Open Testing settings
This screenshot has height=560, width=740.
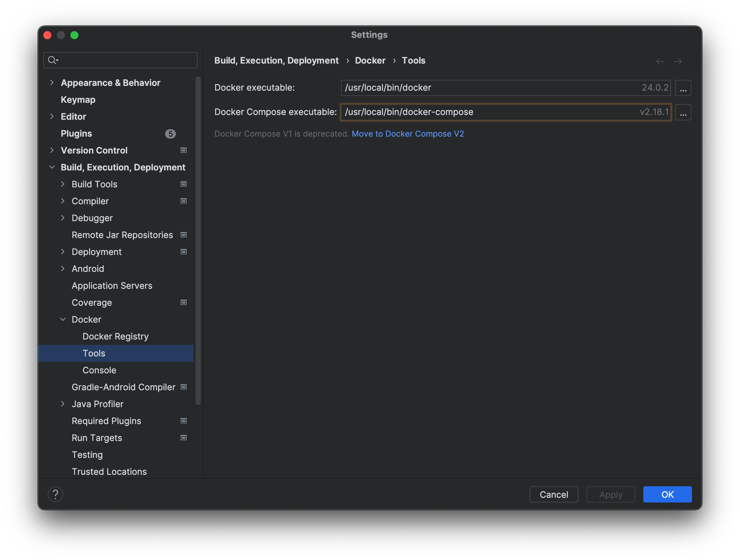tap(87, 455)
